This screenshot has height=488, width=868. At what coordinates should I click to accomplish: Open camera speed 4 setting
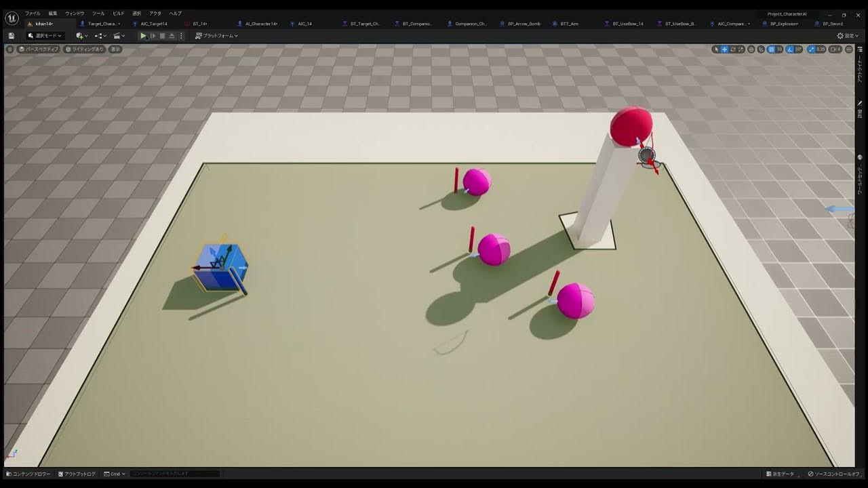(835, 49)
